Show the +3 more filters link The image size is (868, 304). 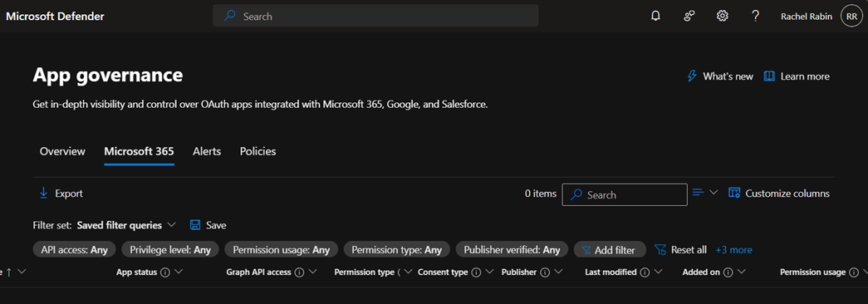[x=733, y=250]
